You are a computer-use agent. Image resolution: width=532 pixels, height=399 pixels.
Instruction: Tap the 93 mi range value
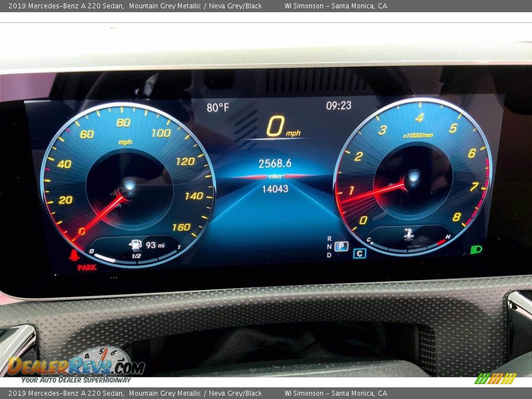coord(155,245)
